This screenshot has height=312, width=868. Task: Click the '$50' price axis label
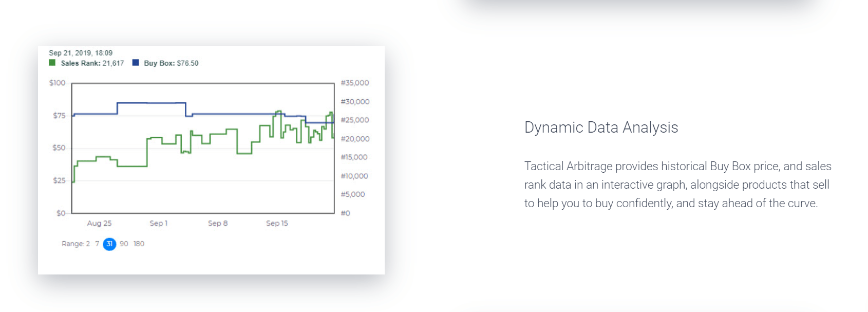click(x=59, y=148)
